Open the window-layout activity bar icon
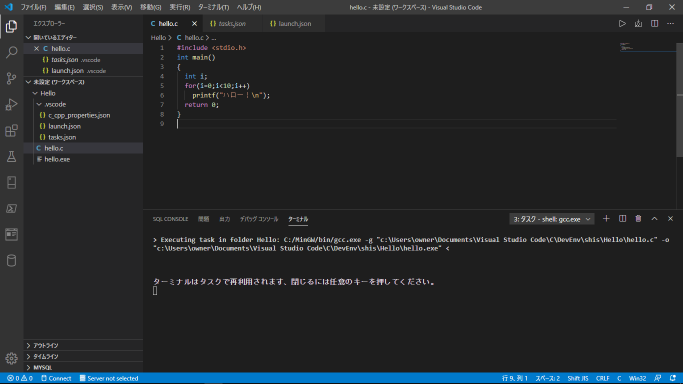 coord(11,234)
